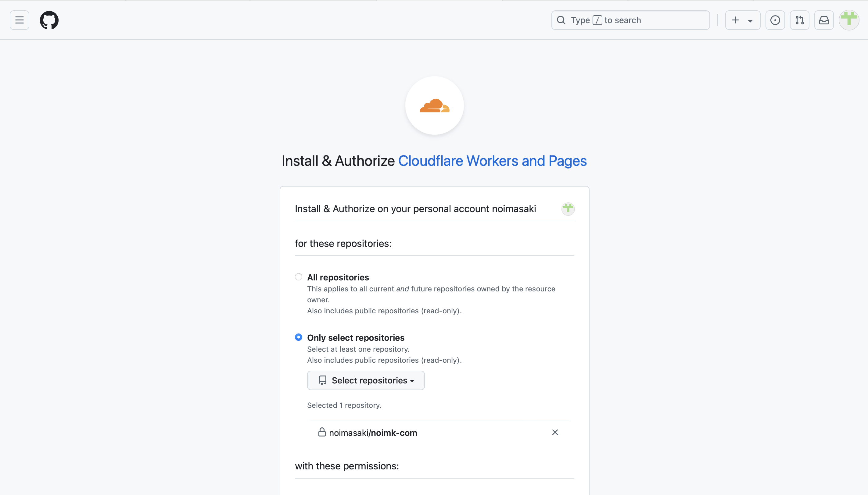The width and height of the screenshot is (868, 495).
Task: Click the plus icon to create new
Action: tap(735, 20)
